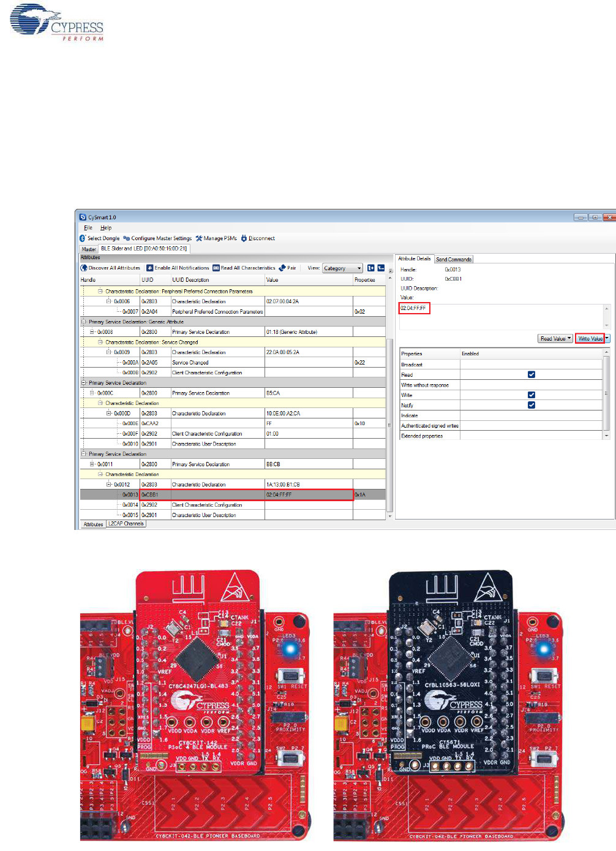Click value 01:18 (Generic Attribute) cell
The width and height of the screenshot is (616, 851).
309,332
